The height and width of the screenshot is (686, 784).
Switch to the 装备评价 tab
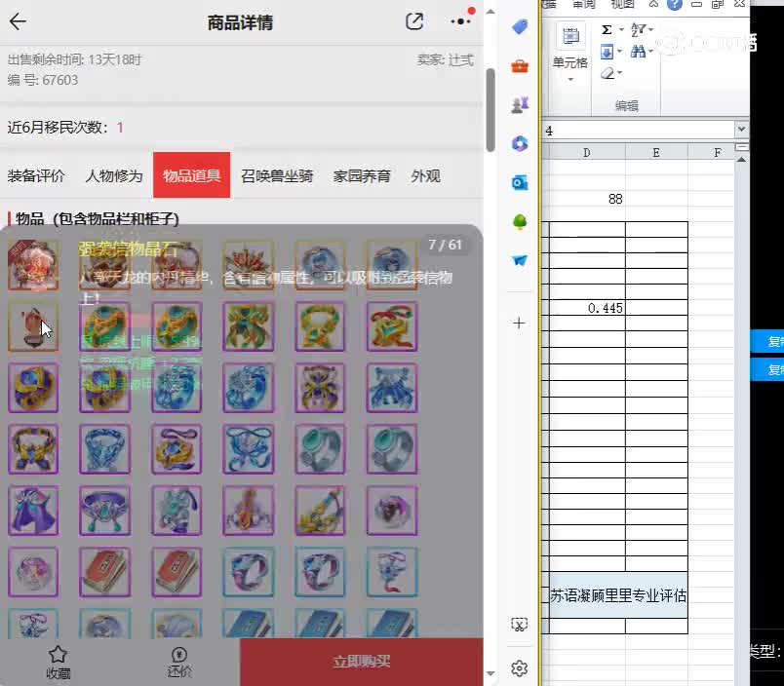(x=36, y=175)
